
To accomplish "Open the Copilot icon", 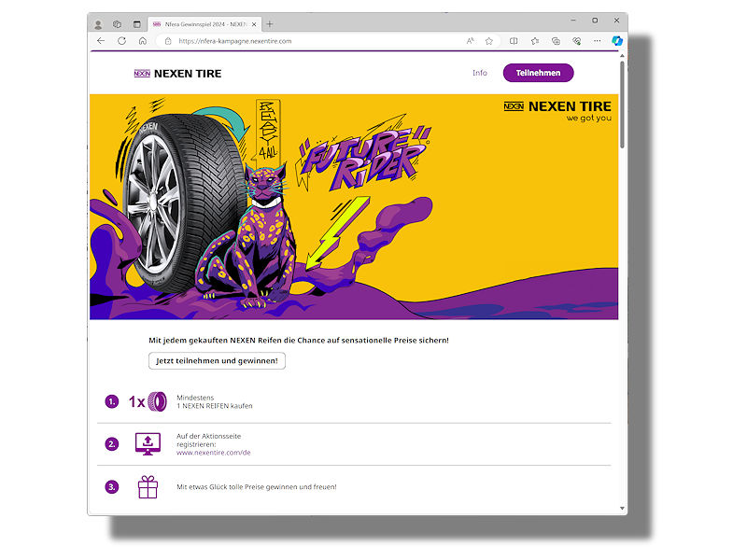I will point(617,41).
